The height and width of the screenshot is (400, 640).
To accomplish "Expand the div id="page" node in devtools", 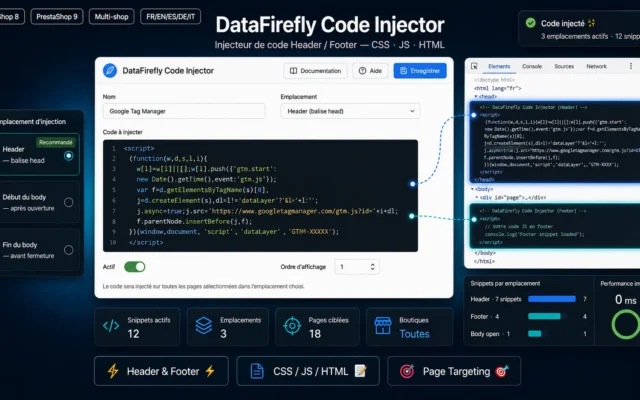I will 476,197.
